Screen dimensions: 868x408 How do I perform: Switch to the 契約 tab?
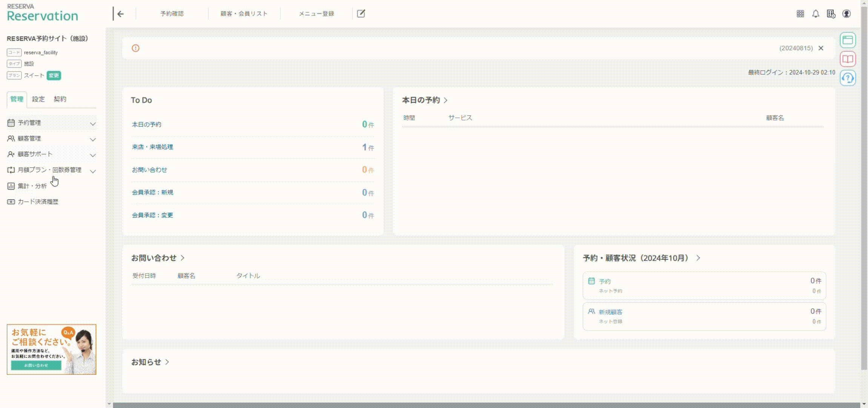pos(60,99)
